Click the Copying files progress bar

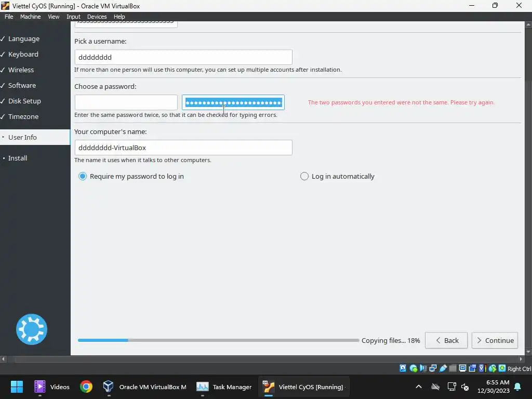tap(218, 340)
